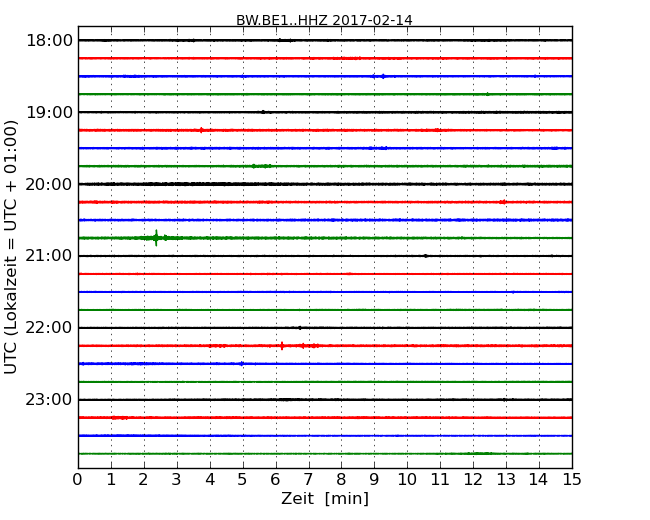The width and height of the screenshot is (650, 520).
Task: Click the x-axis label Zeit [min]
Action: point(325,498)
